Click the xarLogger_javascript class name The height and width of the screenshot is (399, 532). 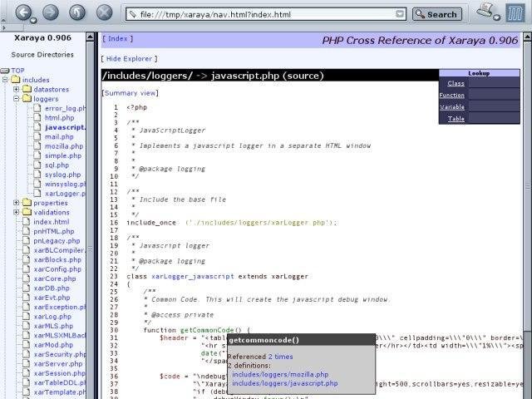coord(192,277)
